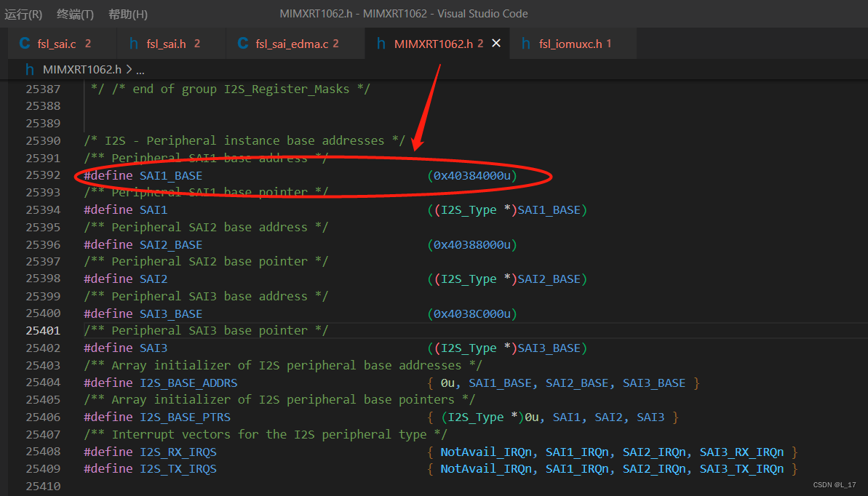Click NotAvail_IRQn on the I2S_RX_IRQS line
The height and width of the screenshot is (496, 868).
pyautogui.click(x=487, y=452)
